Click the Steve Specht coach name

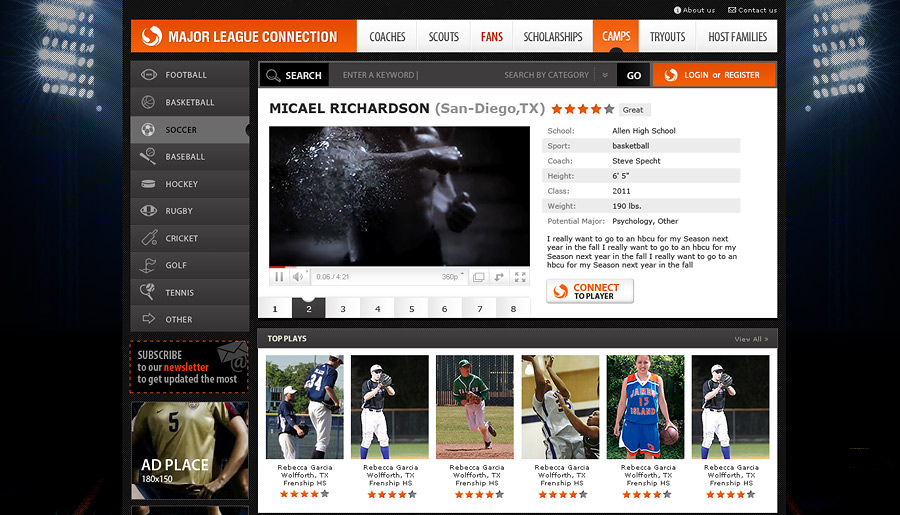636,161
